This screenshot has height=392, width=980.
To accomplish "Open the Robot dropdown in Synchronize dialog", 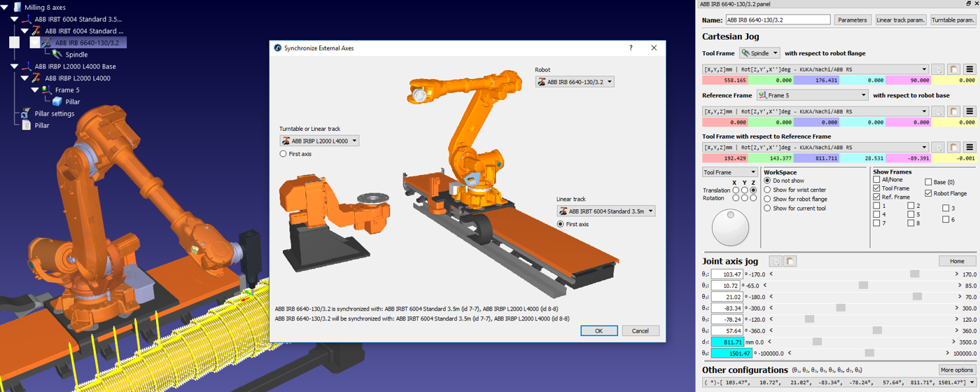I will tap(575, 82).
